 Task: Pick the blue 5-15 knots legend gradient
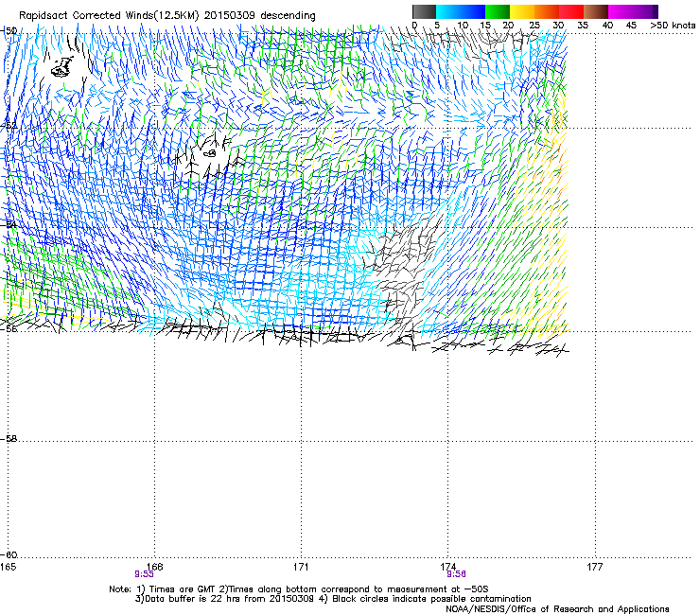(461, 11)
